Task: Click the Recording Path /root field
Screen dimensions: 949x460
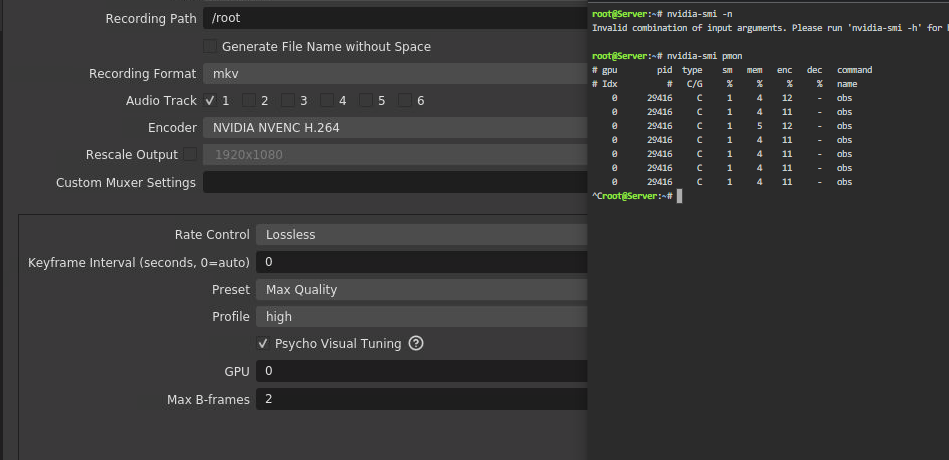Action: tap(395, 18)
